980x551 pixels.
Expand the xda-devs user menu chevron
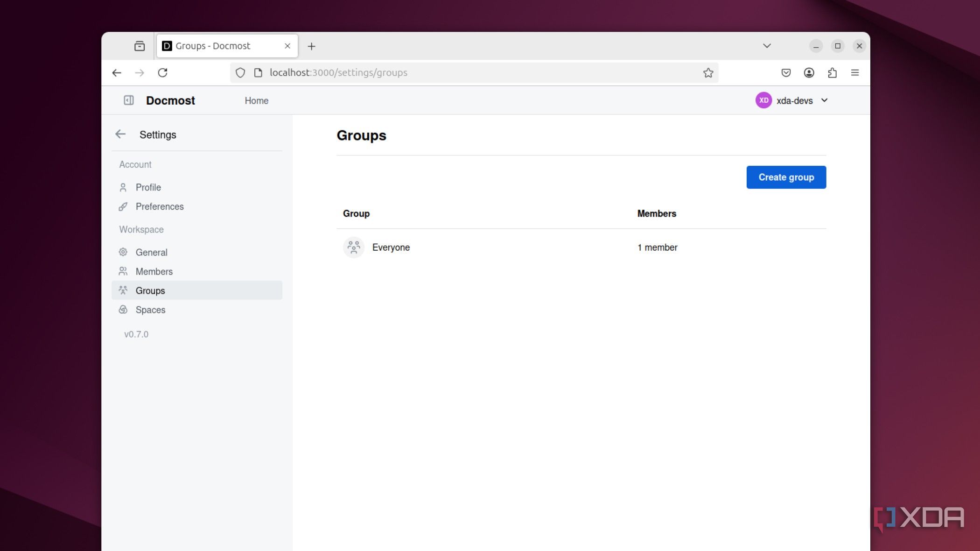click(825, 100)
